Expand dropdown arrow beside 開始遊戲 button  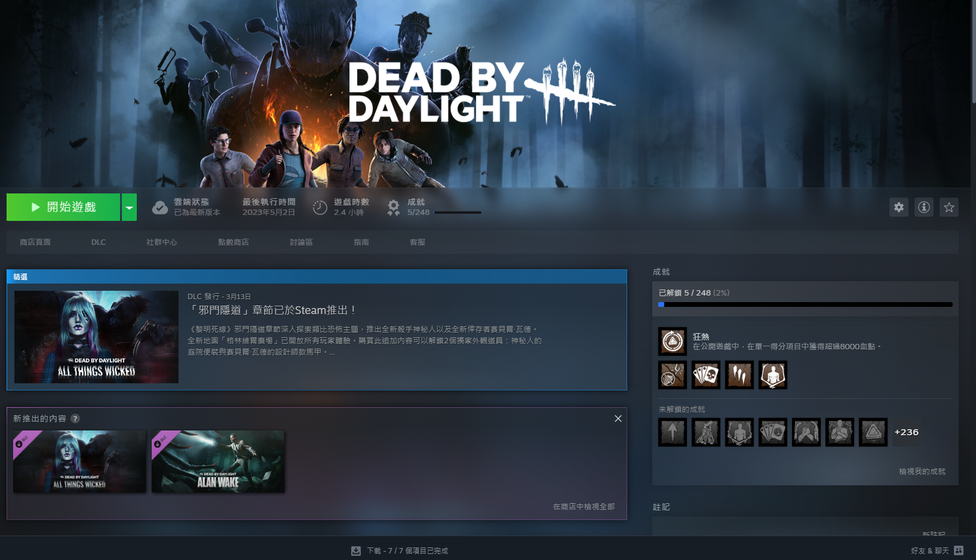[x=129, y=207]
